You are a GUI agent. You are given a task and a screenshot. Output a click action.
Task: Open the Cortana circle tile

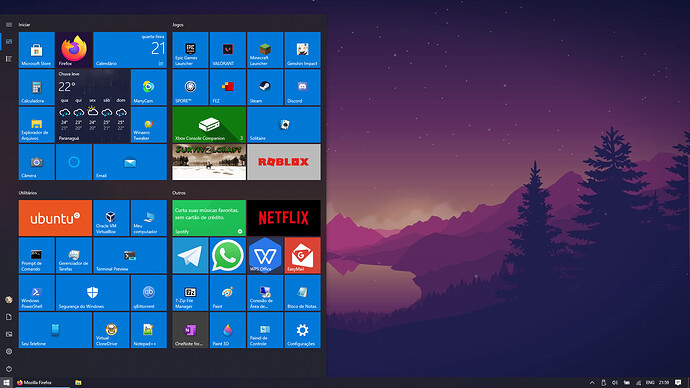tap(74, 162)
